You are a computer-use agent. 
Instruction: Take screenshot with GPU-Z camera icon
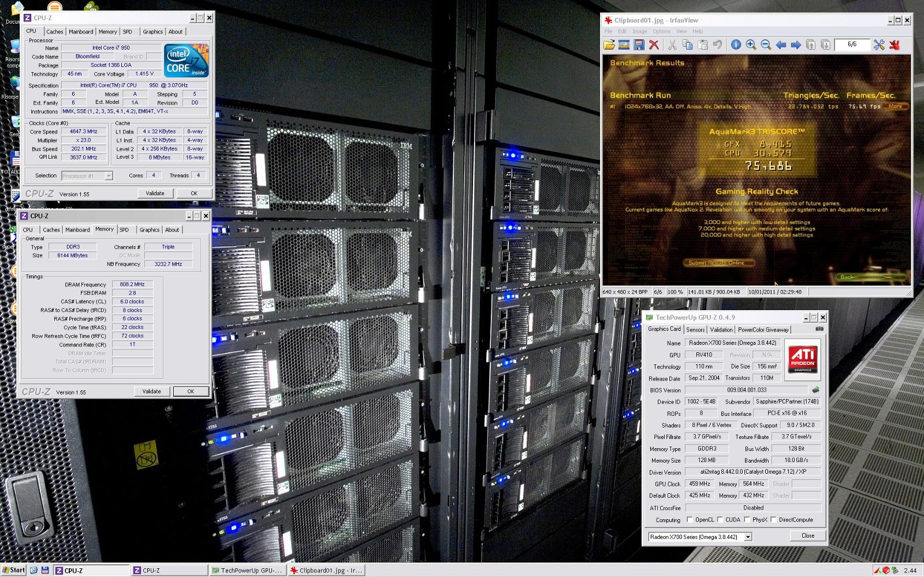click(x=819, y=329)
